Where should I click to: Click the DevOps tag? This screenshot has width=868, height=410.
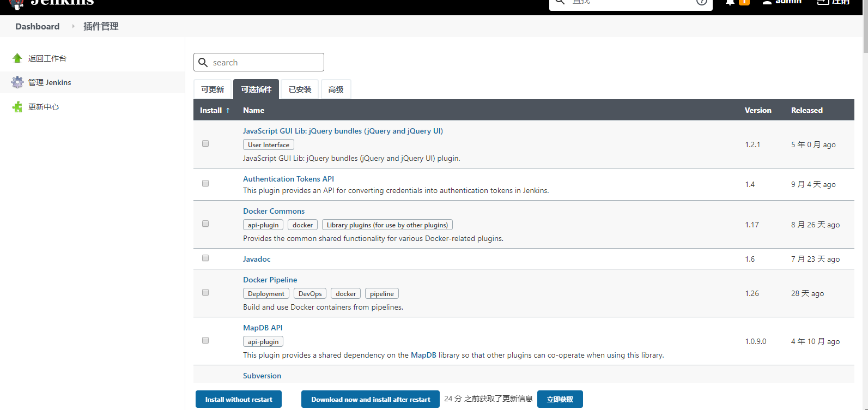click(310, 293)
